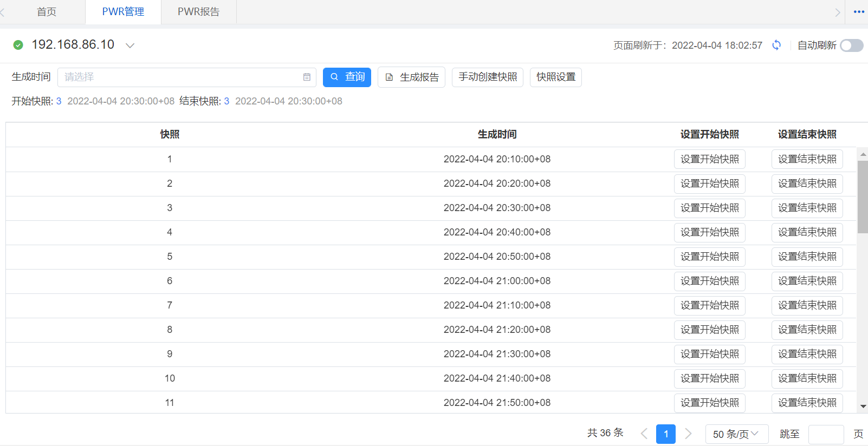The width and height of the screenshot is (868, 446).
Task: Set snapshot 1 as end snapshot
Action: [807, 159]
